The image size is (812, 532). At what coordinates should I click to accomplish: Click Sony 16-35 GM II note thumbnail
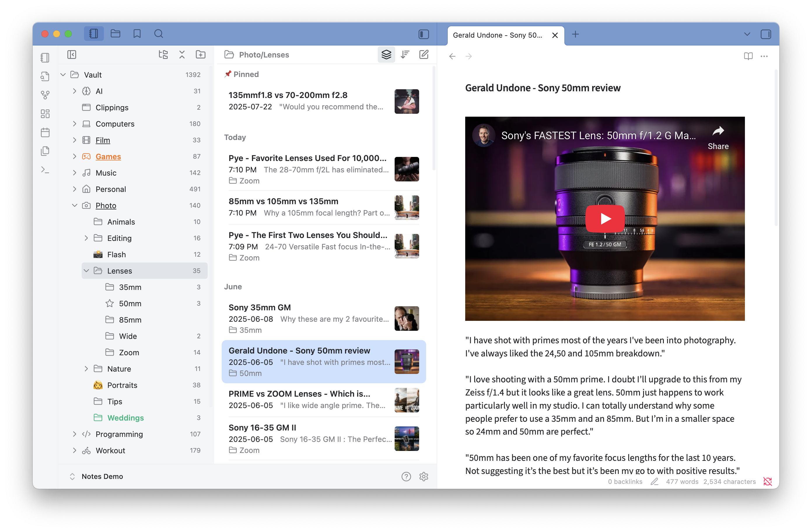pyautogui.click(x=407, y=438)
